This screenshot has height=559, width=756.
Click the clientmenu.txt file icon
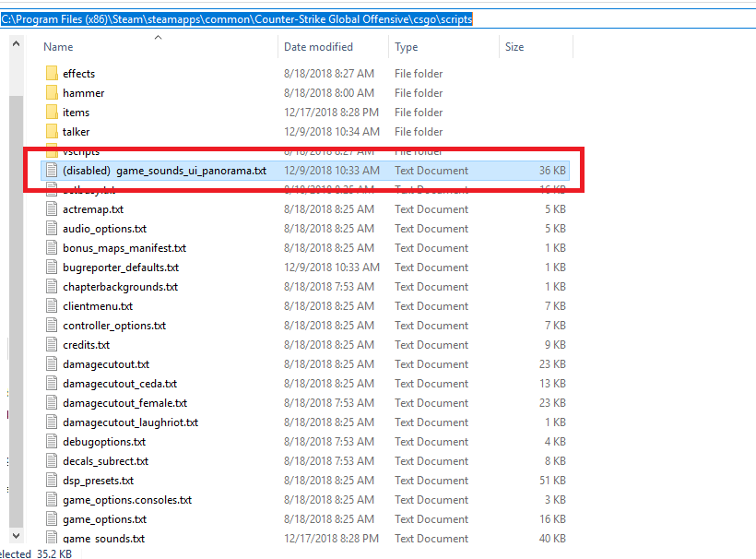point(52,305)
